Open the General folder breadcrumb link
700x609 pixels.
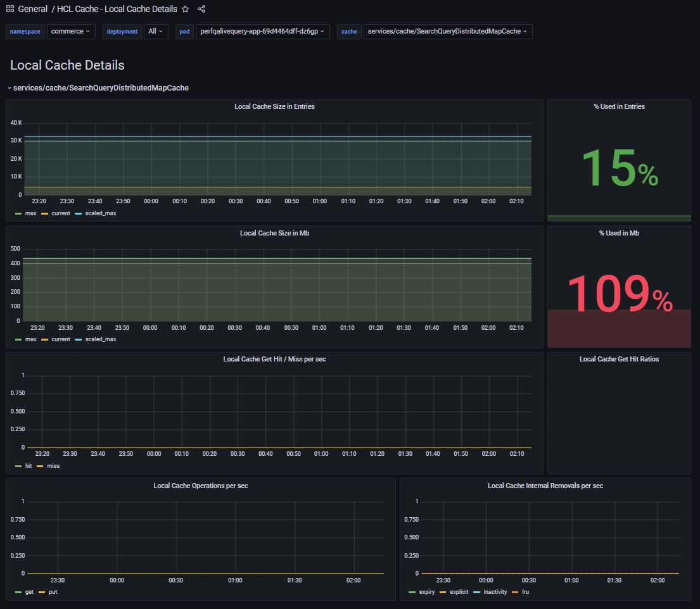(x=33, y=9)
